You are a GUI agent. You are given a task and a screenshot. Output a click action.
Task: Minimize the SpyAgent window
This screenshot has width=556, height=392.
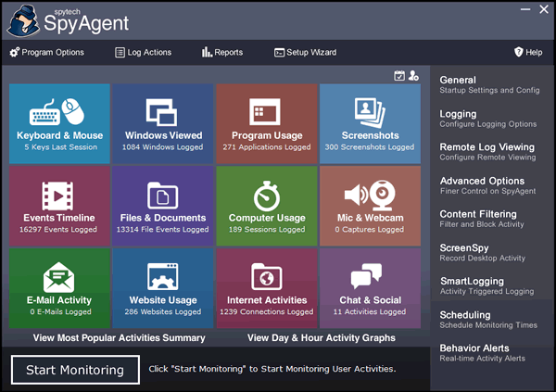(525, 9)
